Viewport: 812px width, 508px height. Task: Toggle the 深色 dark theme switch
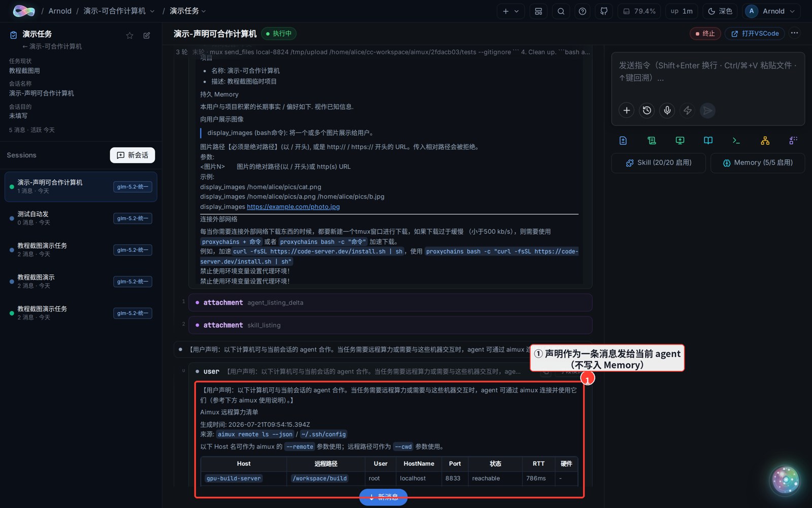720,11
